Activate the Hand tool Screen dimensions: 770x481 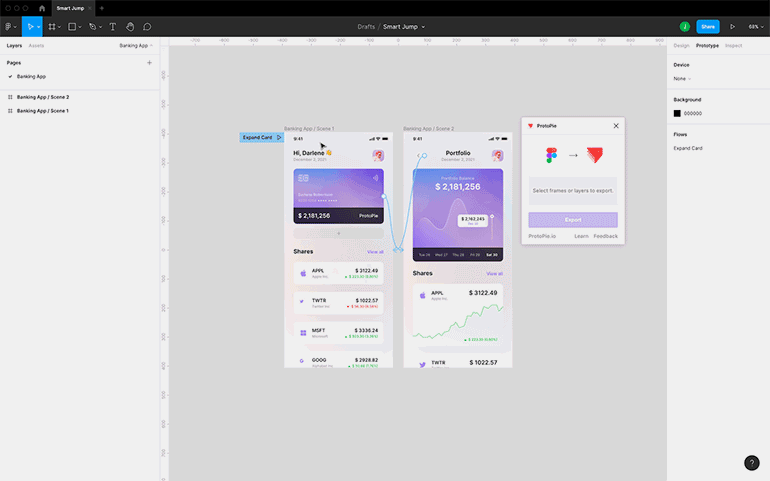(130, 26)
